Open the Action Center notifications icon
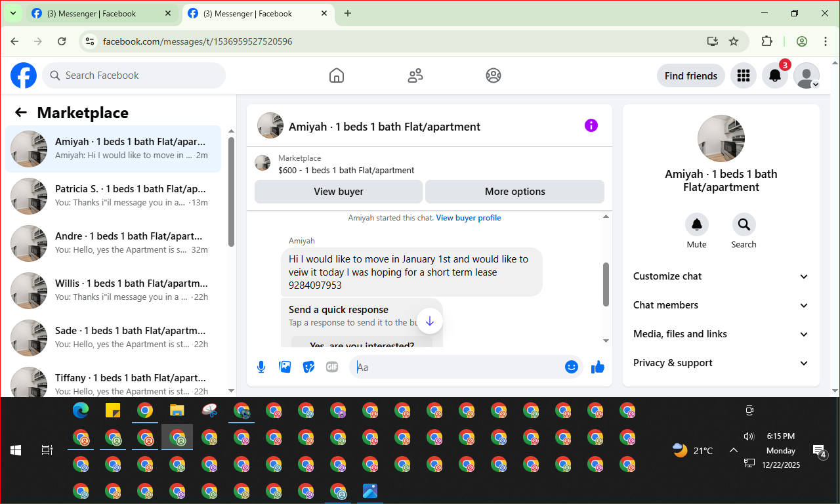This screenshot has width=840, height=504. (820, 451)
